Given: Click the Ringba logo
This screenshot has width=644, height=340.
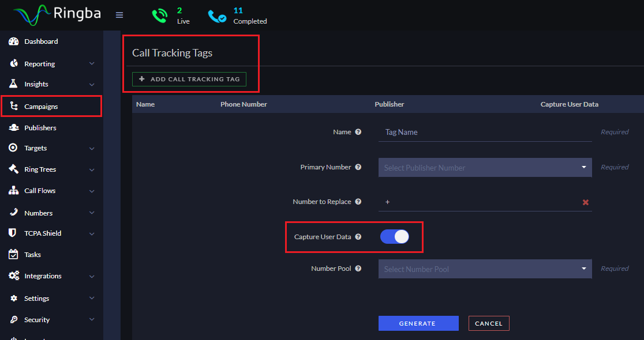Looking at the screenshot, I should tap(57, 15).
